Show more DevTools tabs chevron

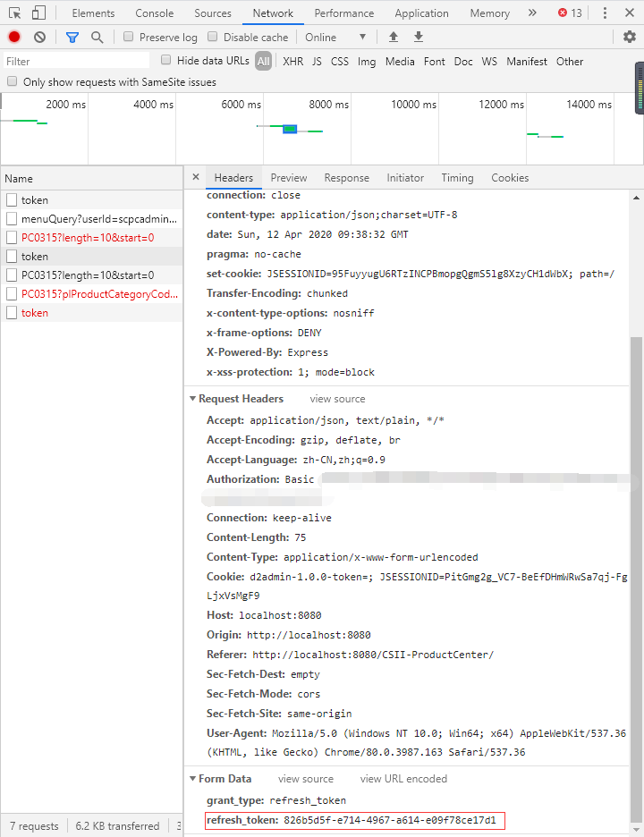tap(532, 13)
